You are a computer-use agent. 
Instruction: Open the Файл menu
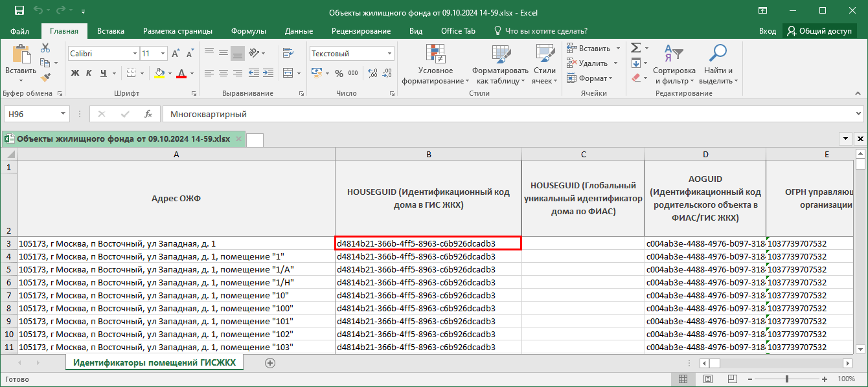[x=19, y=31]
